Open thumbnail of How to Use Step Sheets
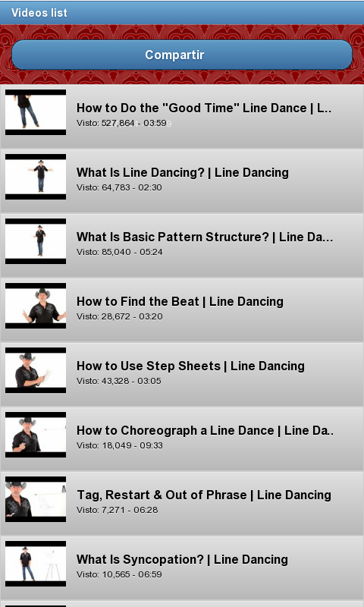364x607 pixels. (36, 370)
